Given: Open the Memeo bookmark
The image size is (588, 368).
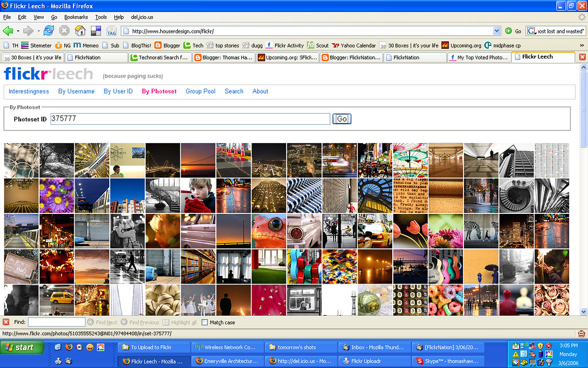Looking at the screenshot, I should click(86, 45).
